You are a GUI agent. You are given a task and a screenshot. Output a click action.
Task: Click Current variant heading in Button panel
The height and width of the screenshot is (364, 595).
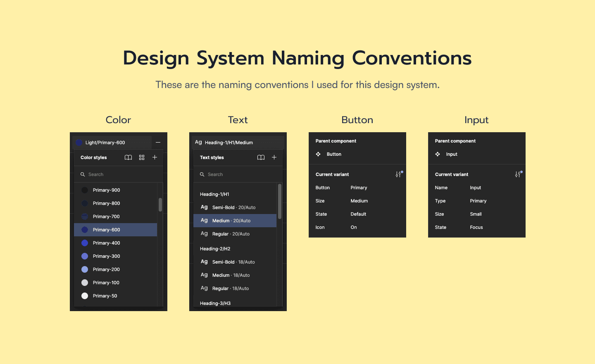click(332, 174)
